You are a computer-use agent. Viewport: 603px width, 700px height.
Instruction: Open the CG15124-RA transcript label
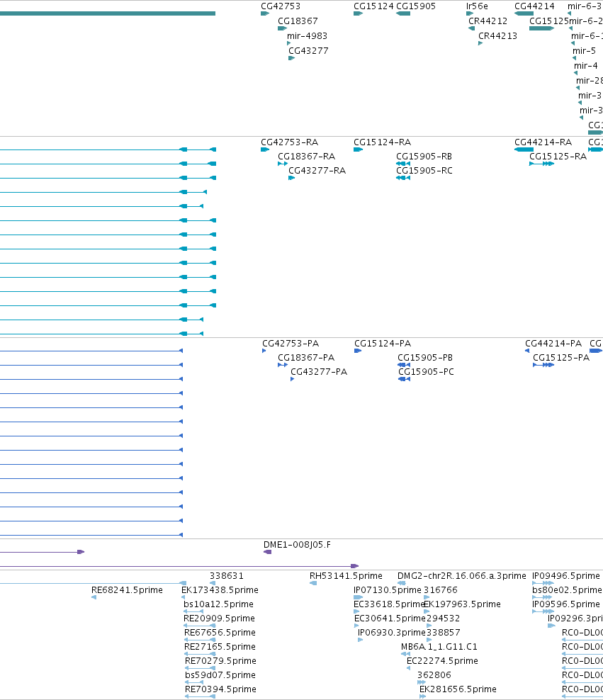(x=383, y=142)
